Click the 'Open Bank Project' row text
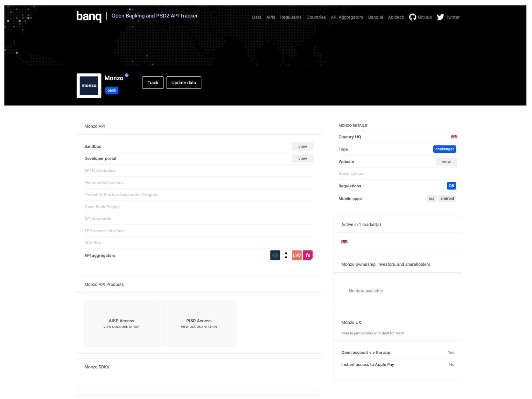Screen dimensions: 532x399 (102, 207)
